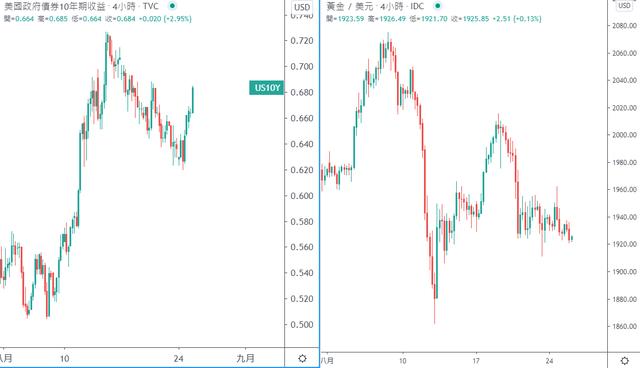The height and width of the screenshot is (368, 640).
Task: Select date 10 on gold chart time axis
Action: (x=402, y=361)
